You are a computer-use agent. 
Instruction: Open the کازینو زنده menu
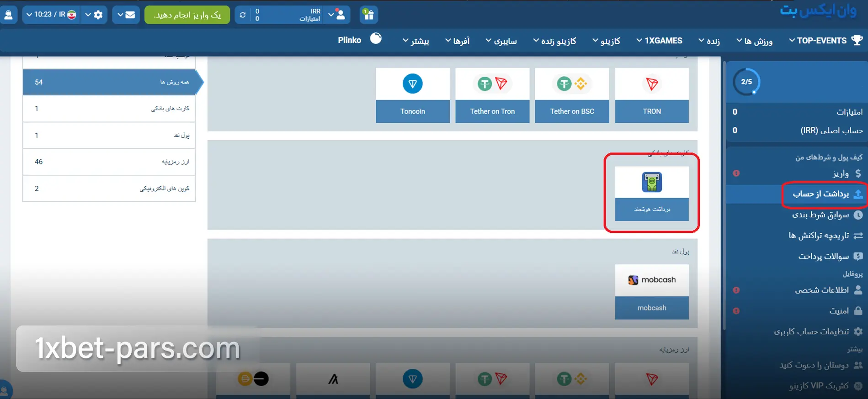tap(554, 41)
